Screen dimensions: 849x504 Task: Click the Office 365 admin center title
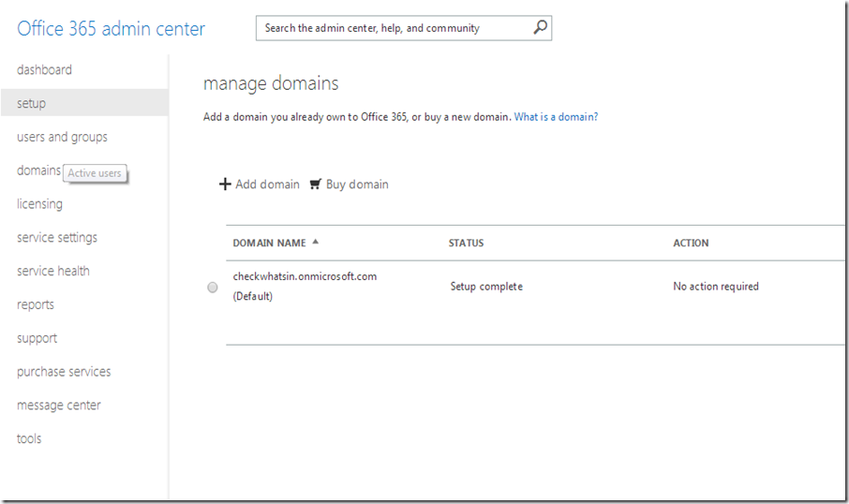tap(111, 29)
